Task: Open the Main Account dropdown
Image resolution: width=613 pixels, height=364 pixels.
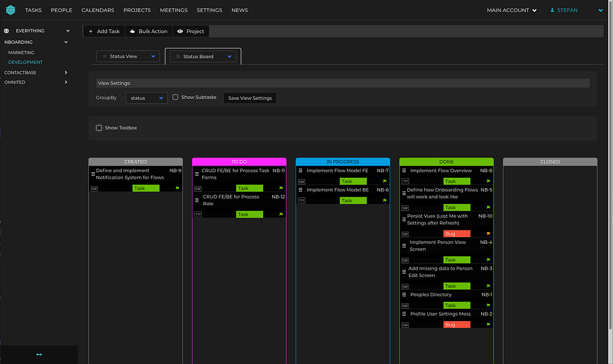Action: [512, 10]
